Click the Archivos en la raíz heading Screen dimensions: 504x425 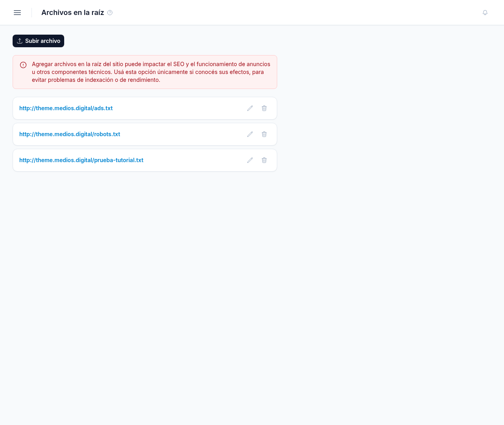tap(72, 13)
